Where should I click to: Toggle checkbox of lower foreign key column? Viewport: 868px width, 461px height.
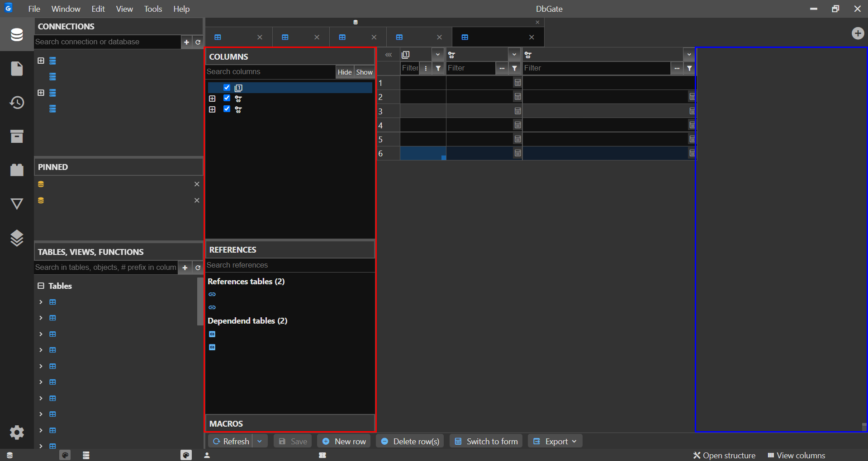227,109
